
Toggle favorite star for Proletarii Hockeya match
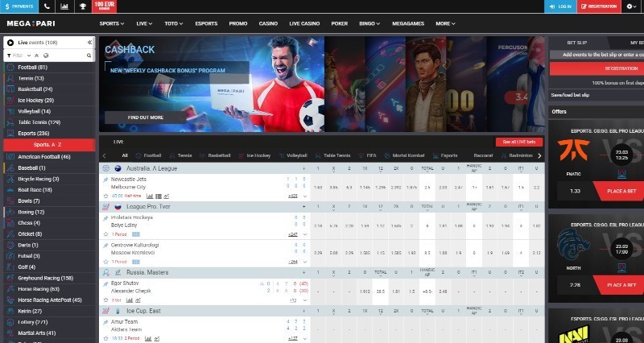pos(106,234)
